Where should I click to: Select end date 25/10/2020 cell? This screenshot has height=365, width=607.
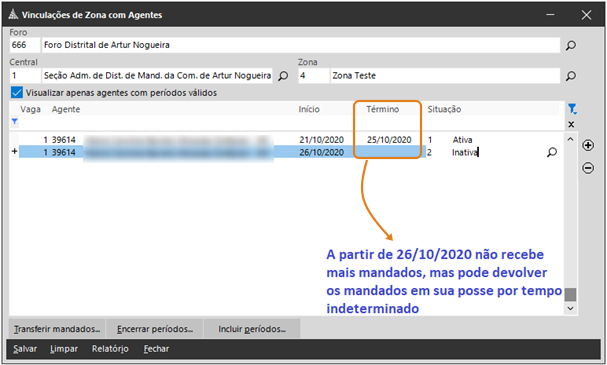pos(389,140)
